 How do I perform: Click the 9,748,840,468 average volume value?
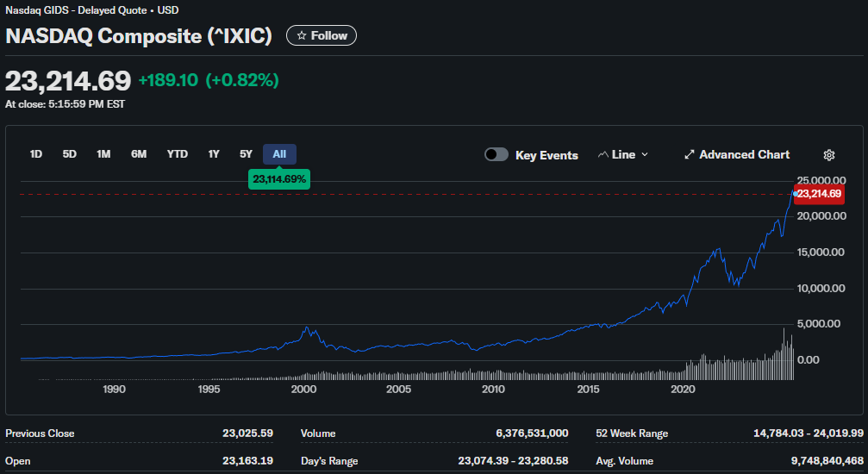tap(827, 461)
